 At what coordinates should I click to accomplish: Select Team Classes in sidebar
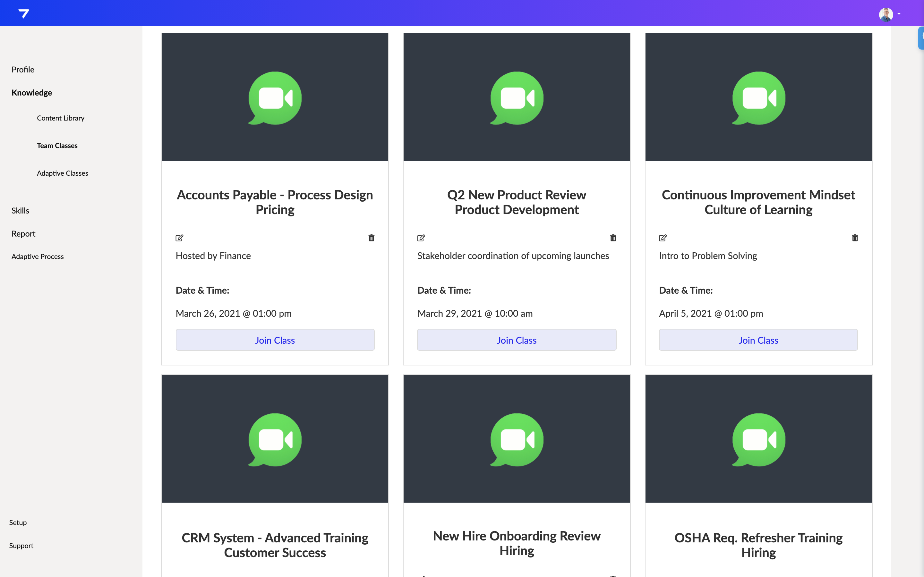pos(57,146)
